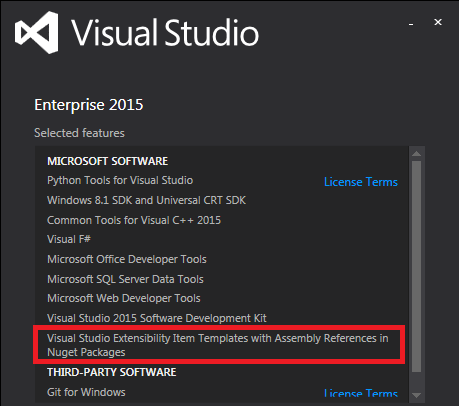459x406 pixels.
Task: Select 'Visual Studio 2015 Software Development Kit'
Action: [x=157, y=318]
